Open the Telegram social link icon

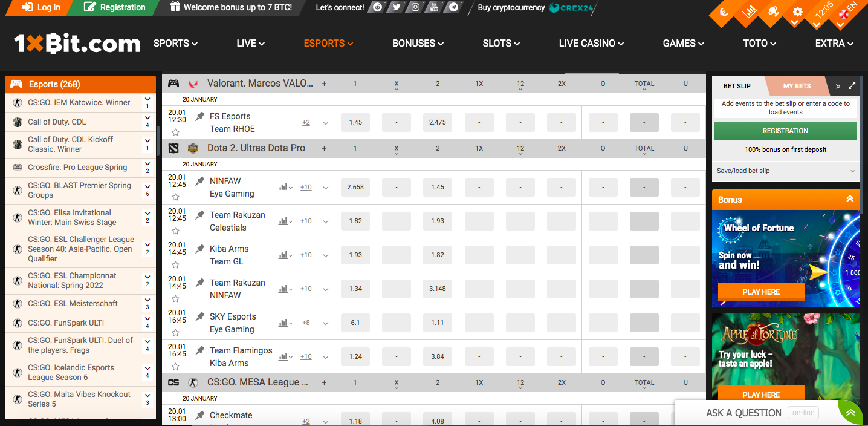(453, 7)
